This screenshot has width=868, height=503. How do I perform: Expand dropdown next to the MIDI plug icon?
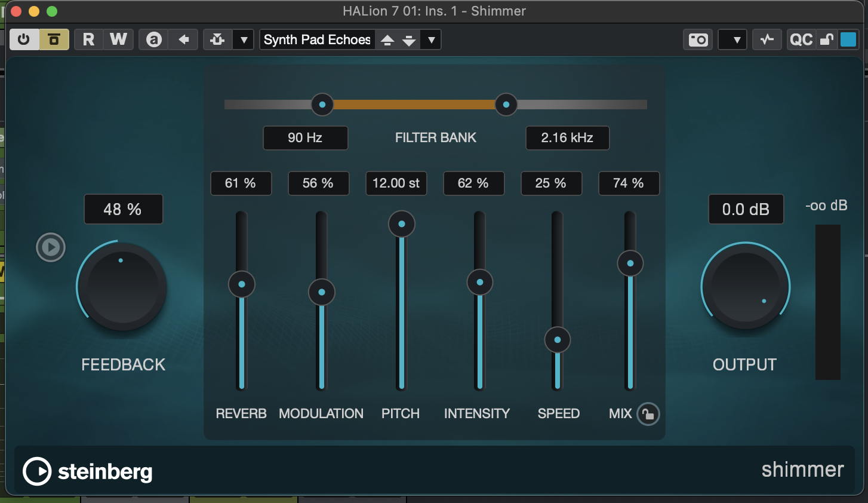(x=244, y=40)
